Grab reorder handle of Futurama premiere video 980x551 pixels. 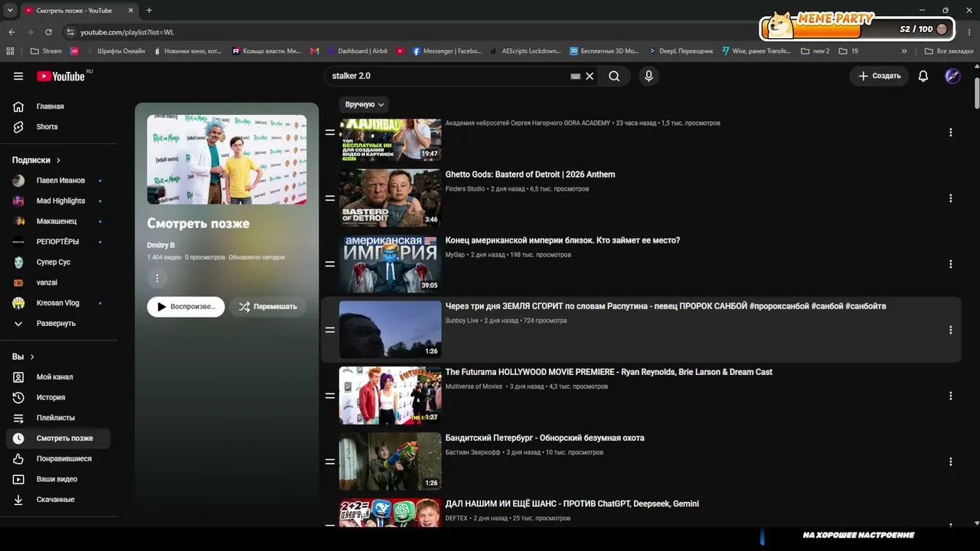(x=330, y=396)
